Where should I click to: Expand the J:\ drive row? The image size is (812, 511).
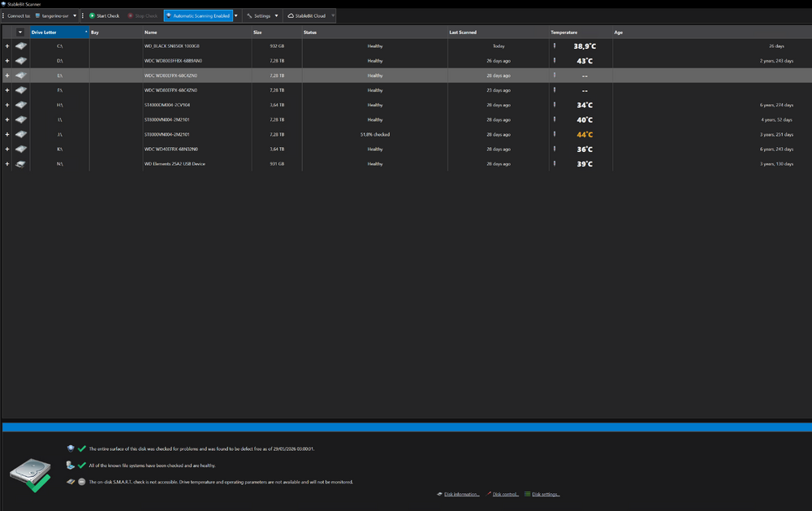coord(7,134)
